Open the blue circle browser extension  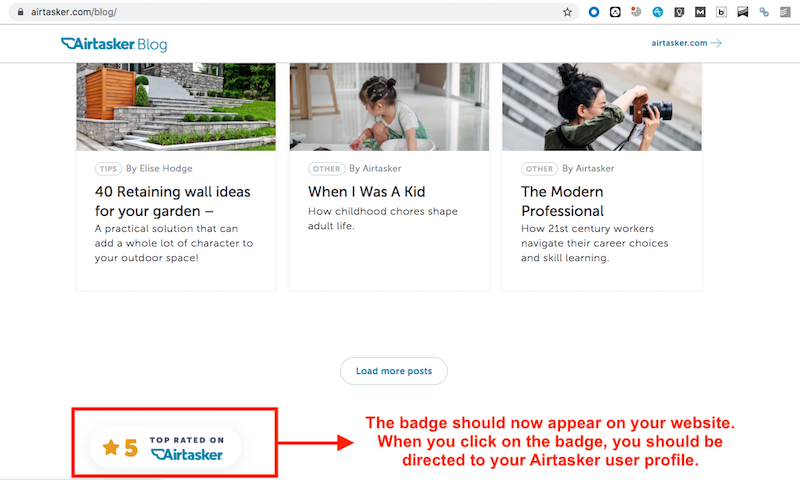point(594,12)
